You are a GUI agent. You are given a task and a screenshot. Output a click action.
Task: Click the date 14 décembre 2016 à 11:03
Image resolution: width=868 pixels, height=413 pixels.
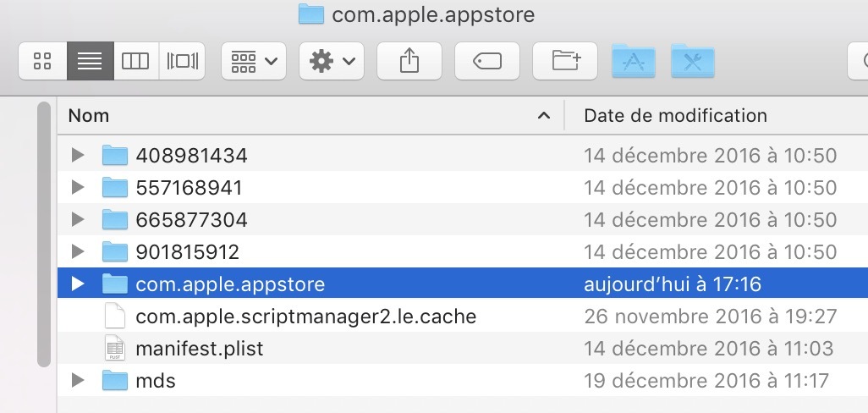click(709, 349)
